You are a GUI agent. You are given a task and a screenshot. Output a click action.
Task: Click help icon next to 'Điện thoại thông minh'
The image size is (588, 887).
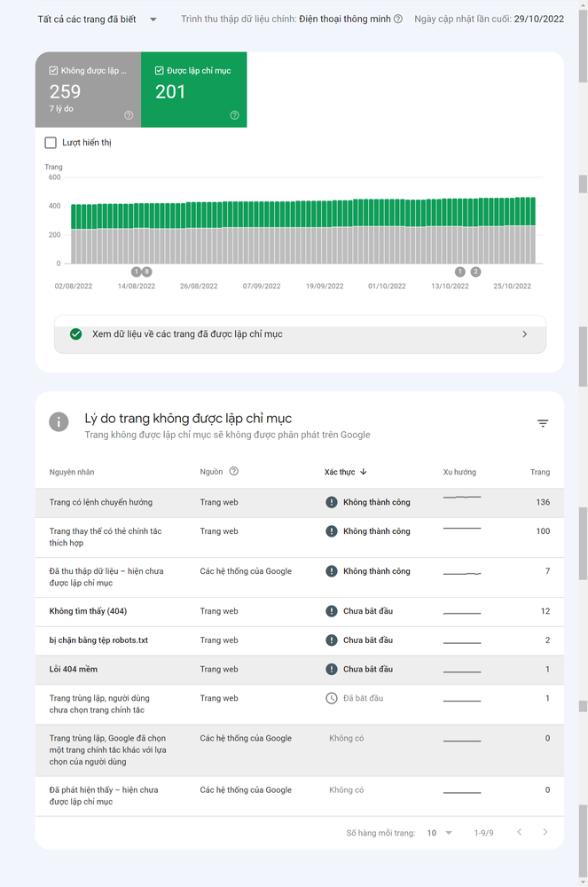(x=398, y=19)
